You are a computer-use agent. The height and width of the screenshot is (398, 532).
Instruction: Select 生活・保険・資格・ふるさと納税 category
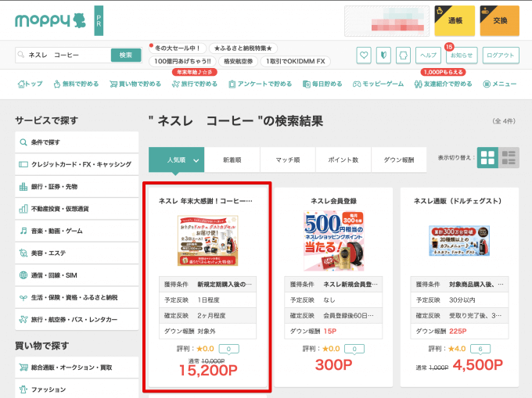coord(77,297)
